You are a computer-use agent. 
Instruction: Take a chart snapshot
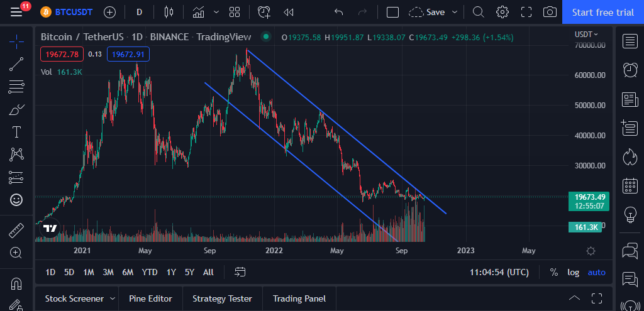550,12
